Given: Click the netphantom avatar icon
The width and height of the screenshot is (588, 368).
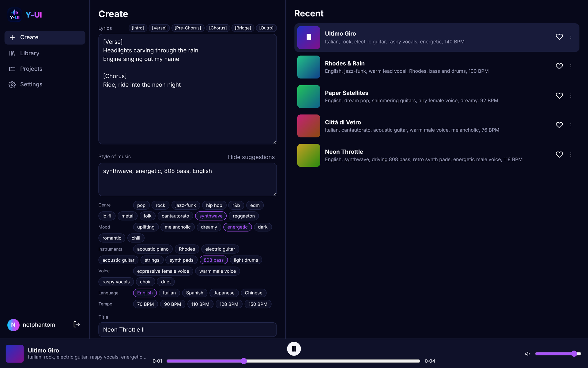Looking at the screenshot, I should (x=13, y=325).
